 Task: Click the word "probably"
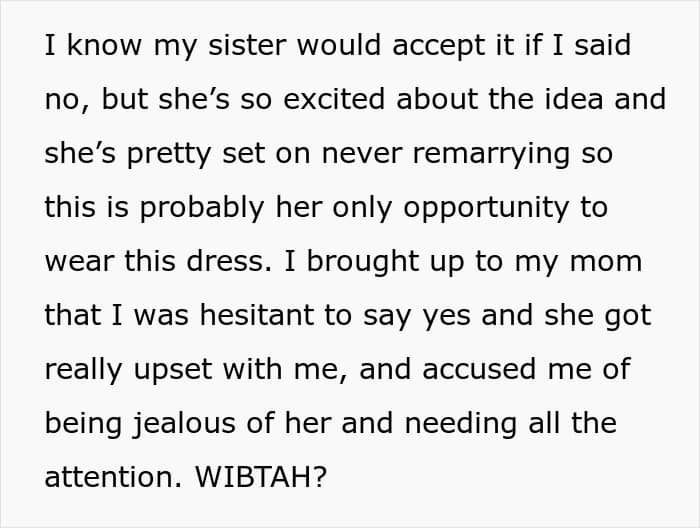click(x=202, y=210)
